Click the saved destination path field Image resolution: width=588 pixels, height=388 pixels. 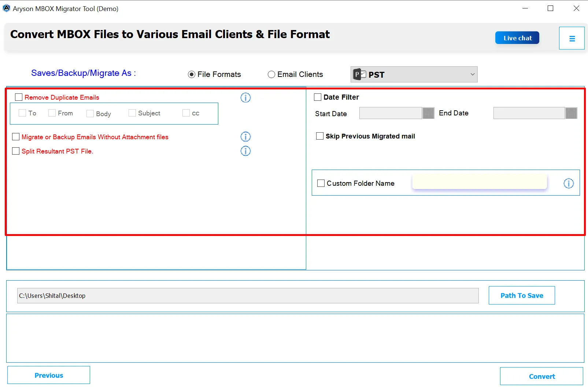[248, 295]
